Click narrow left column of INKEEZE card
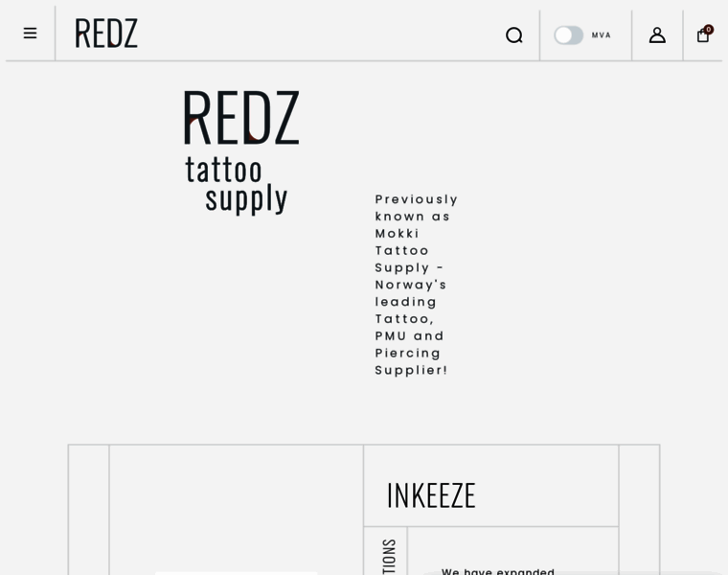 click(89, 510)
